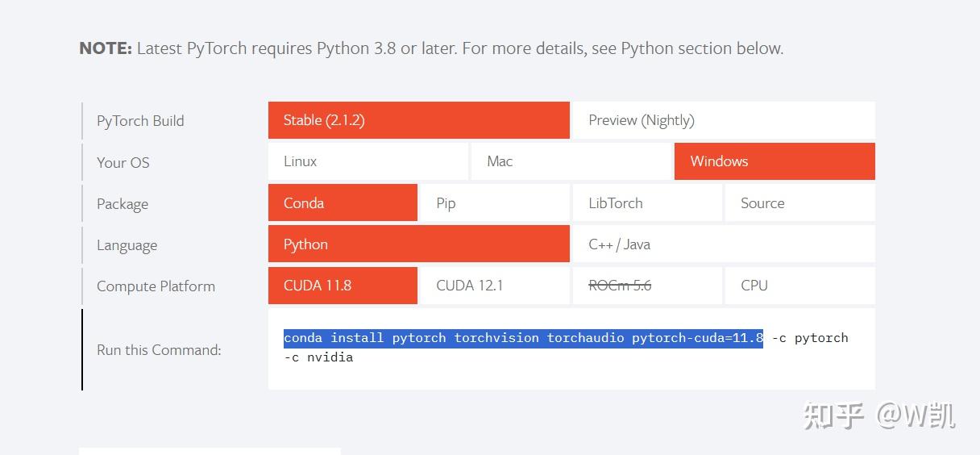Click the highlighted conda install command text
The height and width of the screenshot is (455, 980).
pyautogui.click(x=523, y=338)
